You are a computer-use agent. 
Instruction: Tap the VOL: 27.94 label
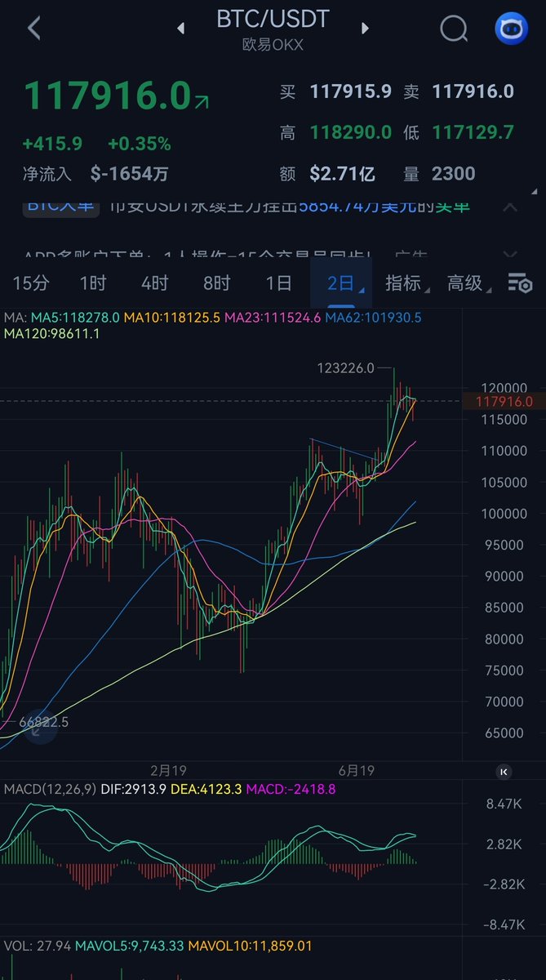click(37, 946)
